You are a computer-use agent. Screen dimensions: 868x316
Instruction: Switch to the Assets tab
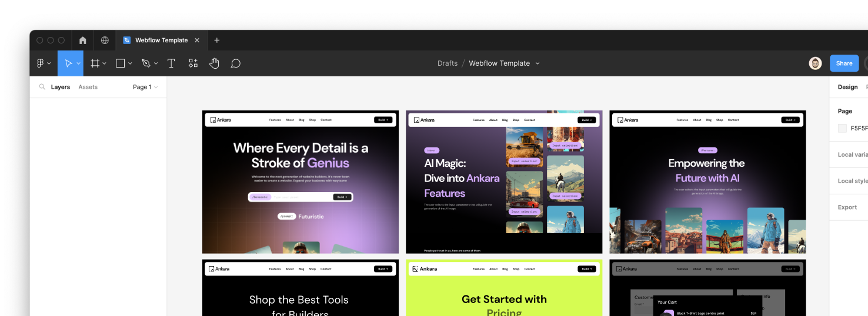(x=88, y=87)
